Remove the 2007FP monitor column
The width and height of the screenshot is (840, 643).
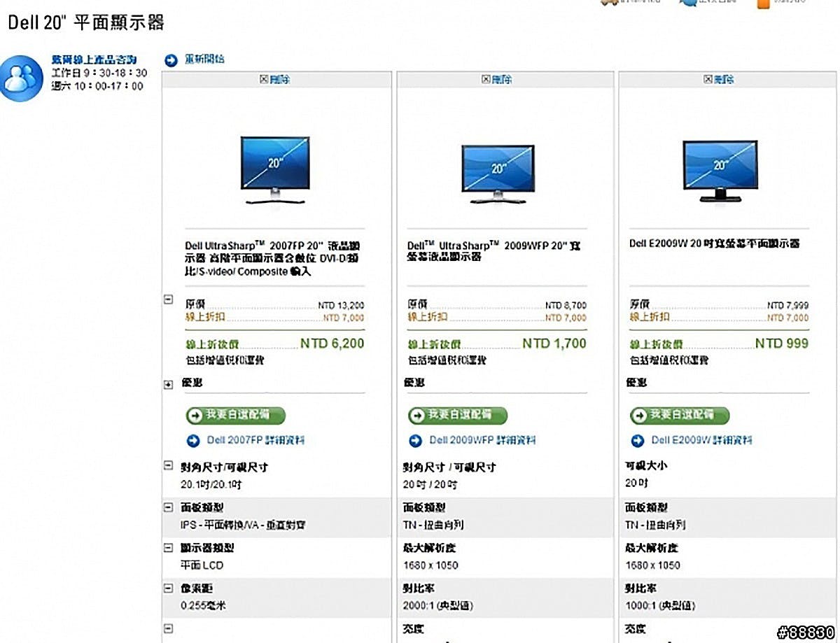tap(275, 80)
